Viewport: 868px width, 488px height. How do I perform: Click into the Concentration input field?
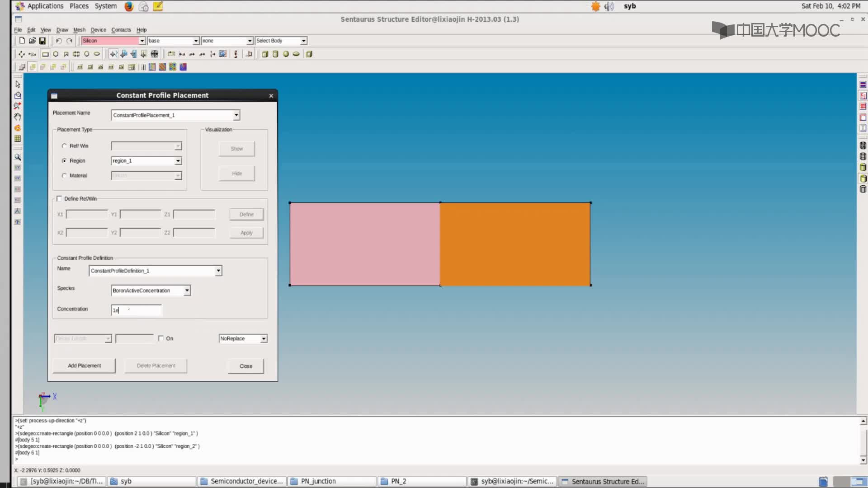coord(136,310)
